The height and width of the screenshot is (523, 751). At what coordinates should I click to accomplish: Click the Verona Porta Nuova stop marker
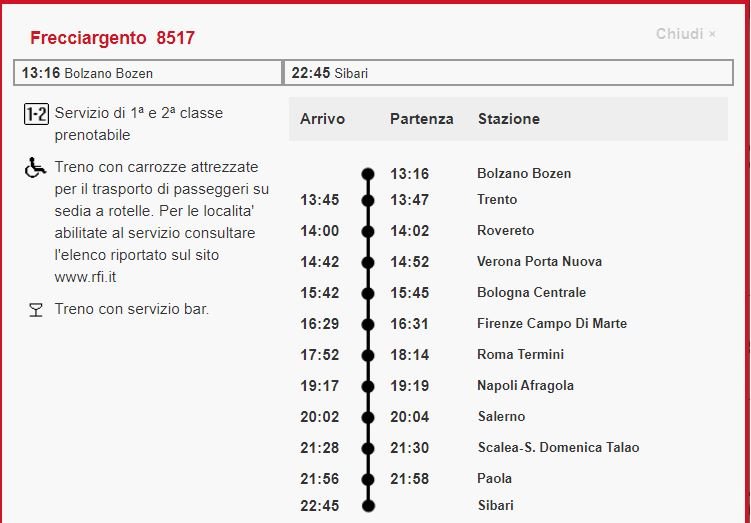(x=368, y=262)
